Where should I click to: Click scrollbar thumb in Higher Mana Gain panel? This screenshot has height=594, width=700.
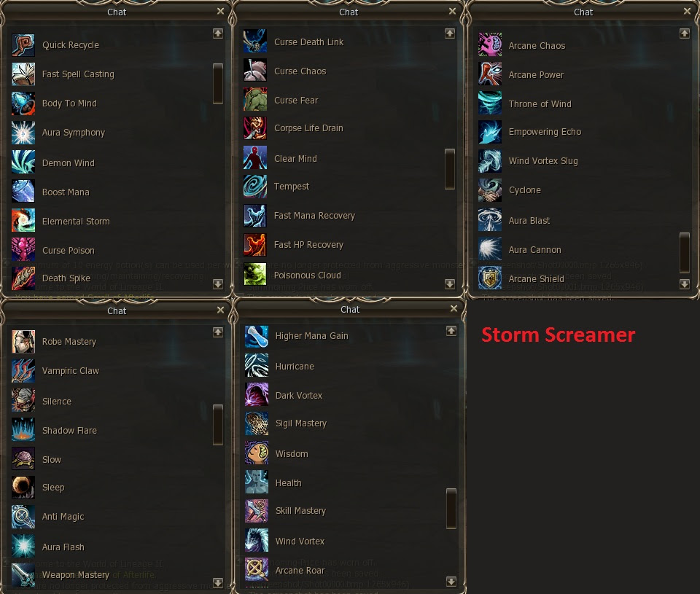click(451, 509)
